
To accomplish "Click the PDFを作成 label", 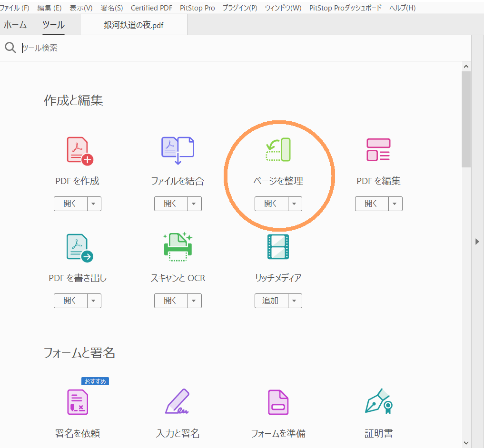I will pyautogui.click(x=78, y=181).
